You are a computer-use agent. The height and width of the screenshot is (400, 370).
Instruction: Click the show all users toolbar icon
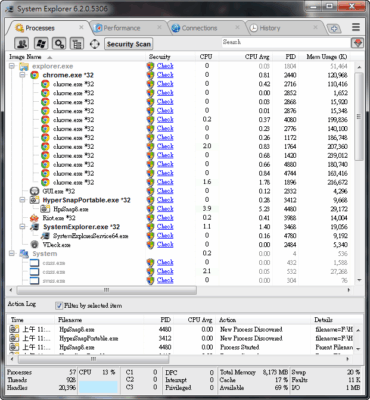[21, 44]
